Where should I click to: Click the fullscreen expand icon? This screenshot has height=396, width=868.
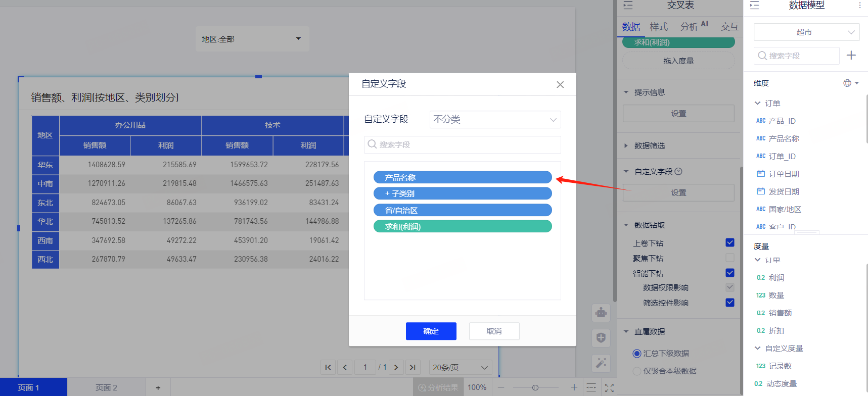(x=609, y=388)
